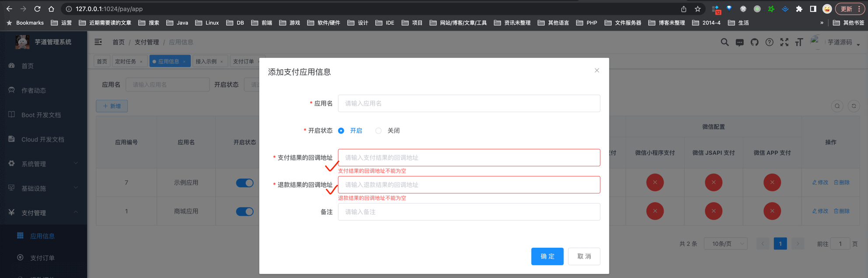Expand the 系统管理 sidebar menu
Viewport: 868px width, 278px height.
pos(43,164)
